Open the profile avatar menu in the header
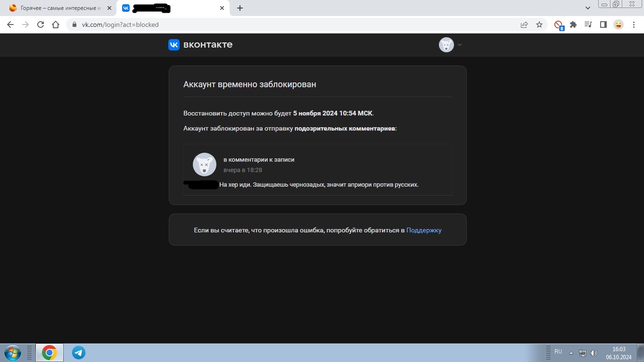The image size is (644, 362). point(446,45)
